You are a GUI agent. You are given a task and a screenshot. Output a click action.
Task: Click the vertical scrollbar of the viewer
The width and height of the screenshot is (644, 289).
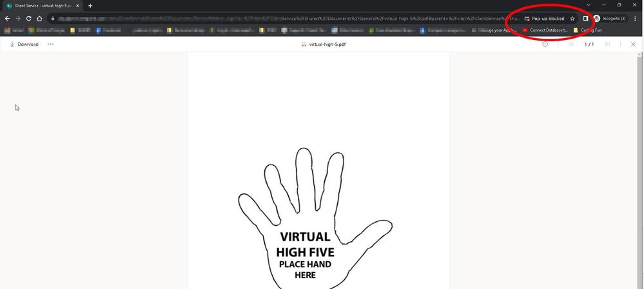(639, 170)
